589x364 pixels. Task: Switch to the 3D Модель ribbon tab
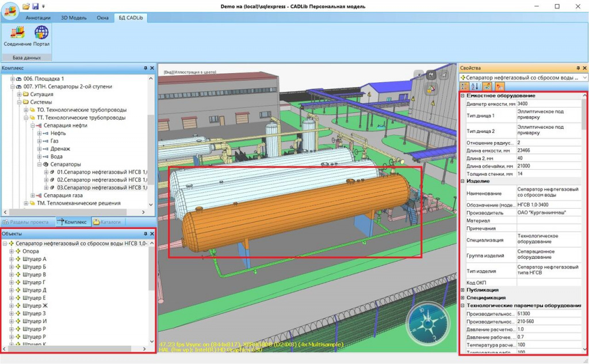[74, 18]
